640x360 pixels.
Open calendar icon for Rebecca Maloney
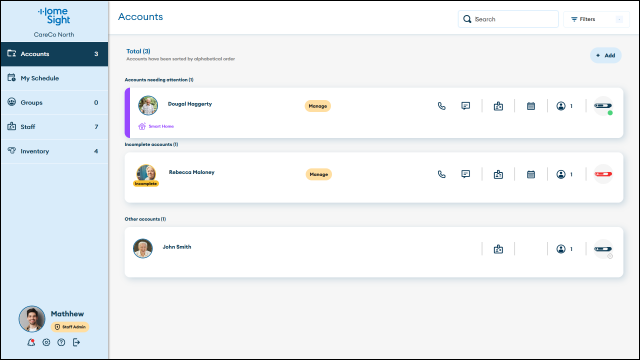[x=531, y=174]
